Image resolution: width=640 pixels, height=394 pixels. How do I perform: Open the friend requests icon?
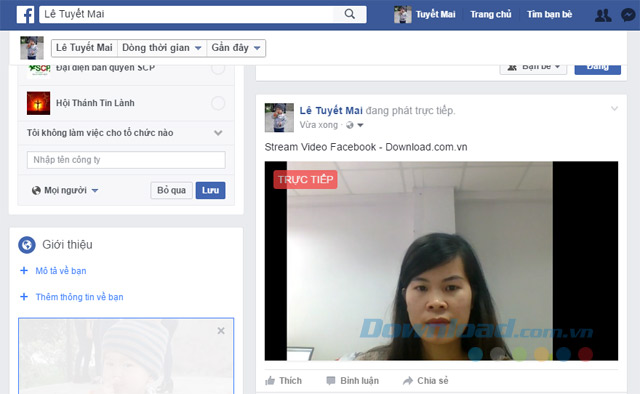coord(603,15)
